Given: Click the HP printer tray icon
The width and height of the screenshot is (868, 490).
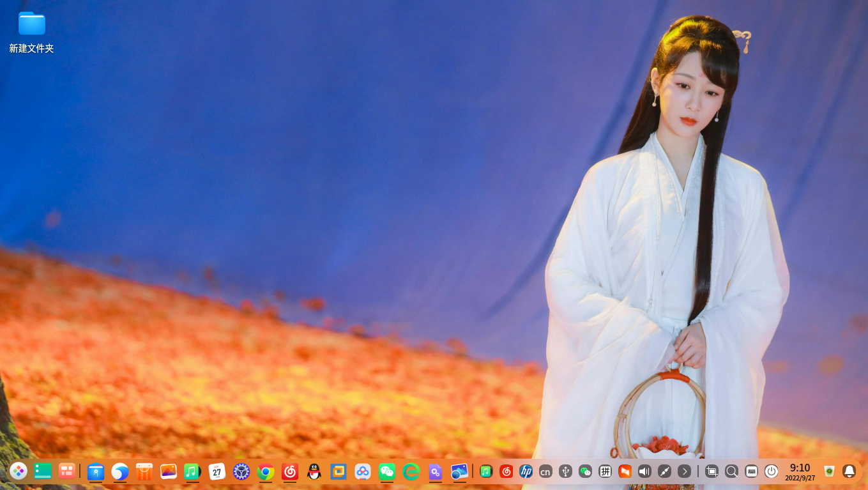Looking at the screenshot, I should coord(526,471).
